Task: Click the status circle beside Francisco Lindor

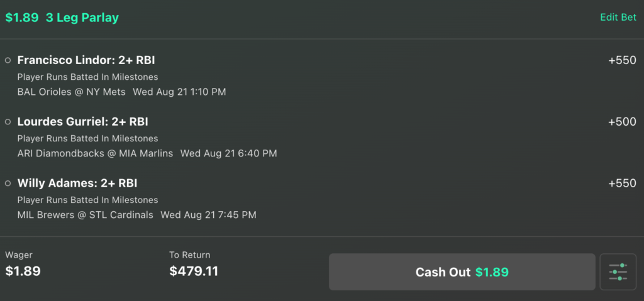Action: coord(8,60)
